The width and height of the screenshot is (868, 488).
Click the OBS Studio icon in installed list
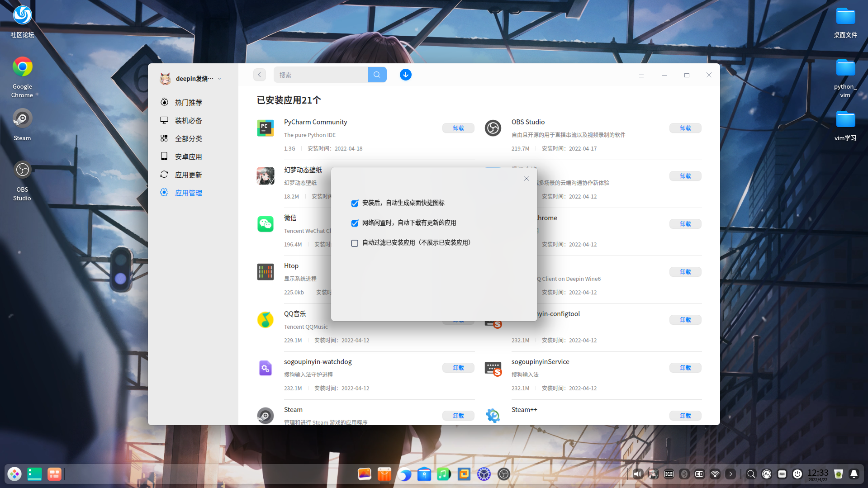click(493, 128)
